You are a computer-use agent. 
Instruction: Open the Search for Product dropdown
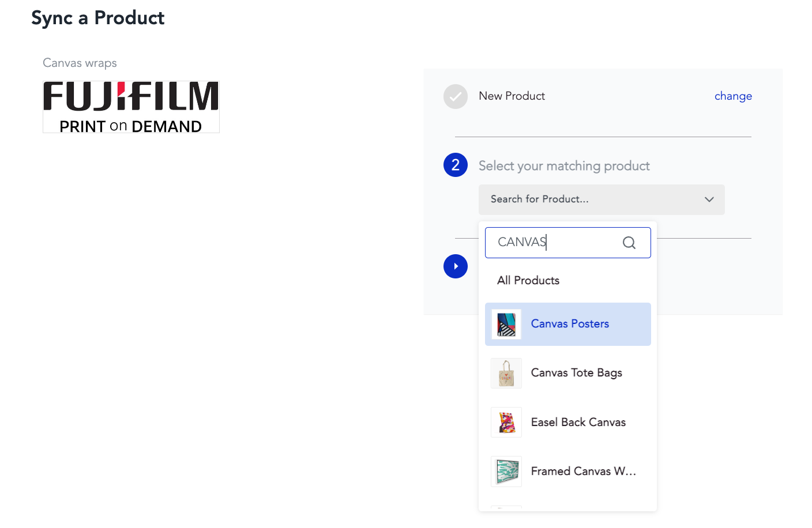click(602, 199)
